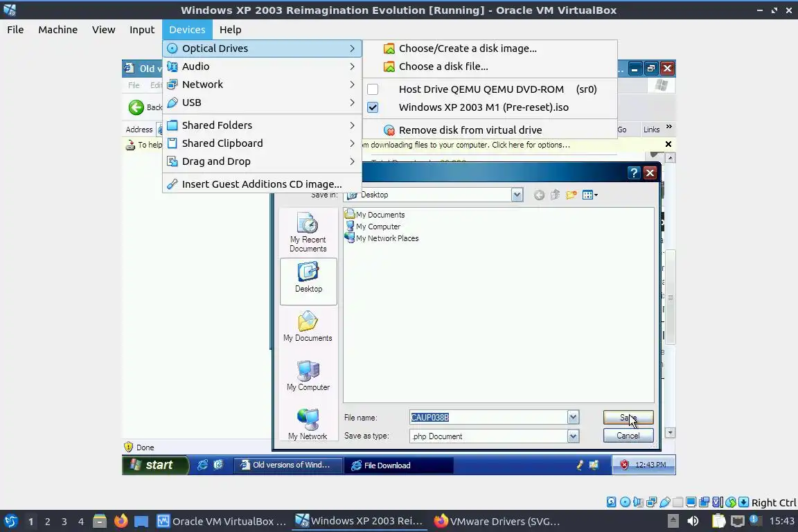Close the Devices menu
The height and width of the screenshot is (532, 798).
[187, 30]
